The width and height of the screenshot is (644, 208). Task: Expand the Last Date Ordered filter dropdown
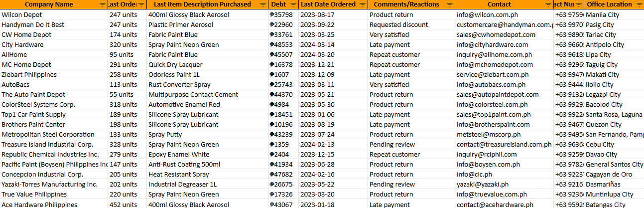coord(363,4)
